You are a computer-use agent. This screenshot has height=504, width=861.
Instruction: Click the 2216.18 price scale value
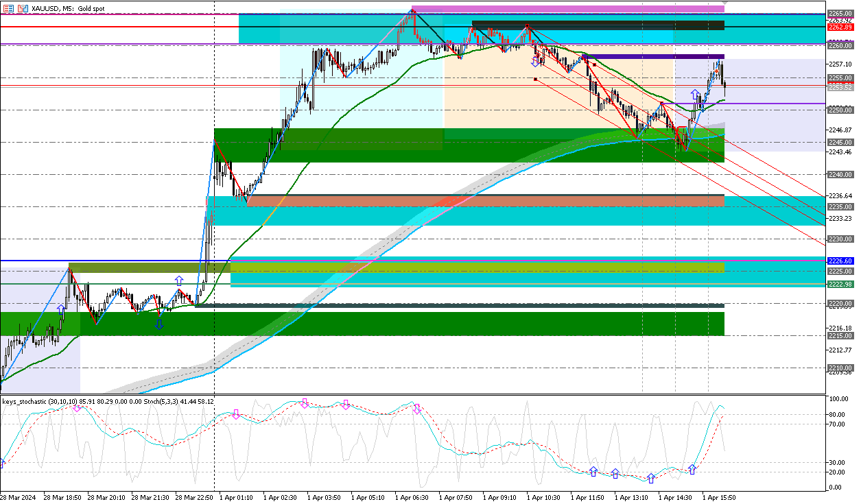(x=840, y=328)
